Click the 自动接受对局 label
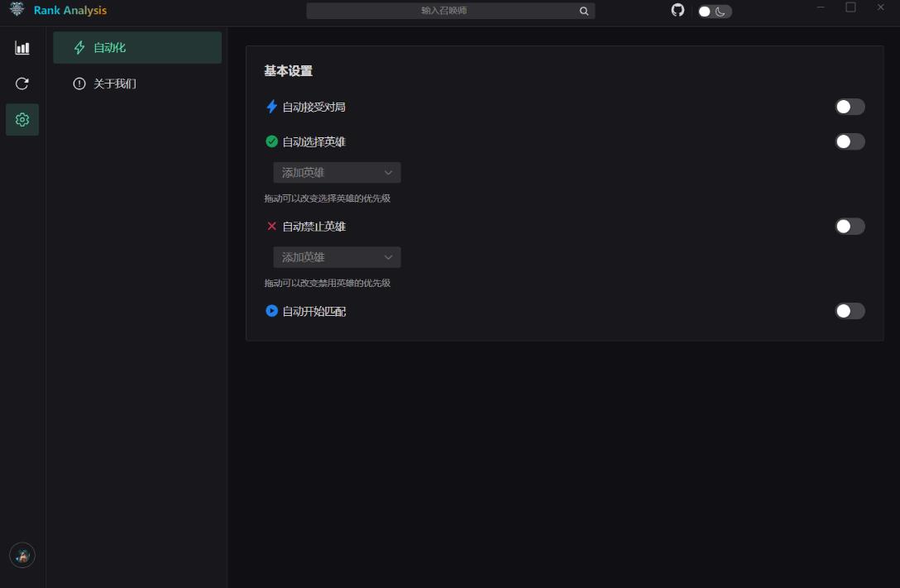Viewport: 900px width, 588px height. 314,108
